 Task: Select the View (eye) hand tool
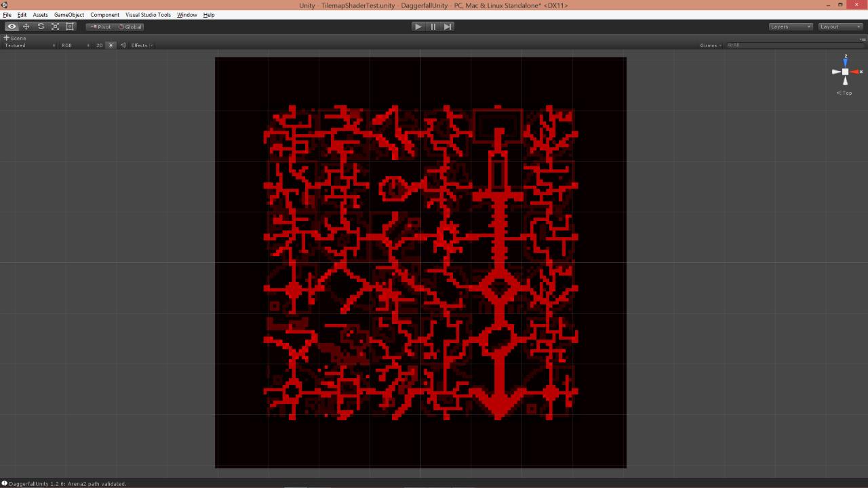pyautogui.click(x=12, y=26)
